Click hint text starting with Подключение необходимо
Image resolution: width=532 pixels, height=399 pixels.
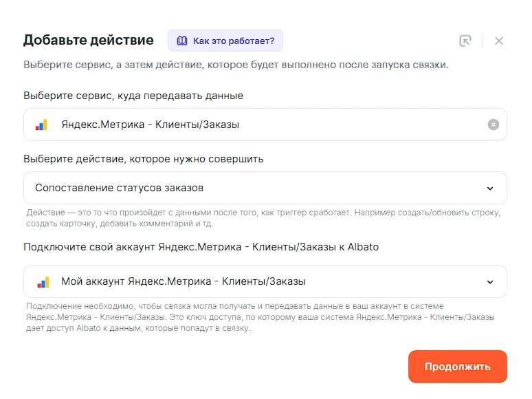(261, 317)
